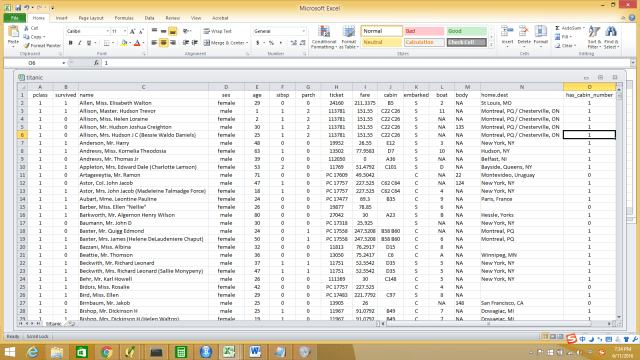Apply the Accounting dollar format
The image size is (640, 360).
(258, 42)
